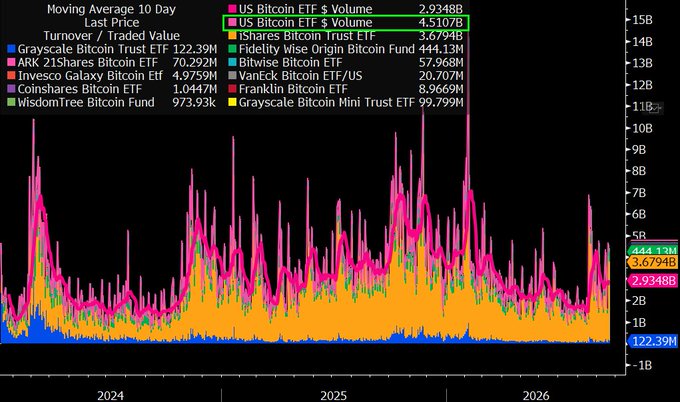Viewport: 680px width, 402px height.
Task: Click the 2026 year label on time axis
Action: pyautogui.click(x=536, y=395)
